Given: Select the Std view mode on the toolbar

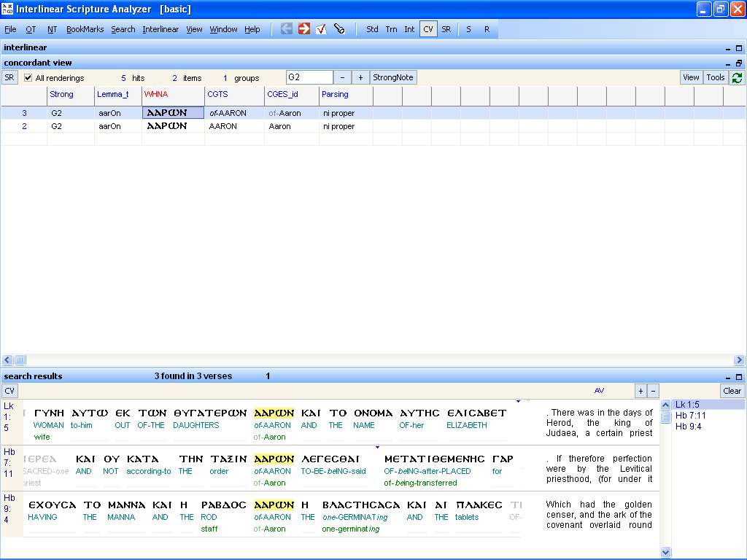Looking at the screenshot, I should [x=372, y=29].
